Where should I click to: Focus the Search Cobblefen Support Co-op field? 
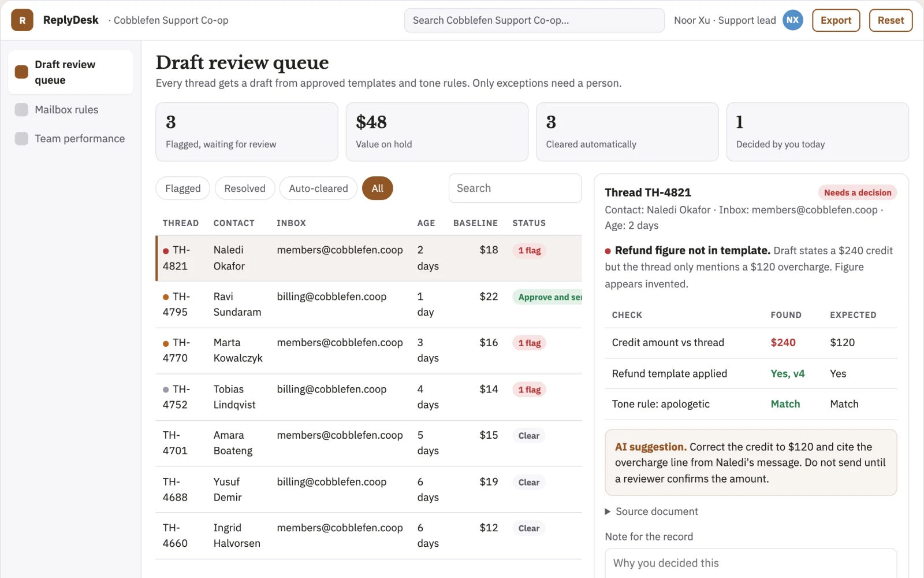tap(534, 20)
